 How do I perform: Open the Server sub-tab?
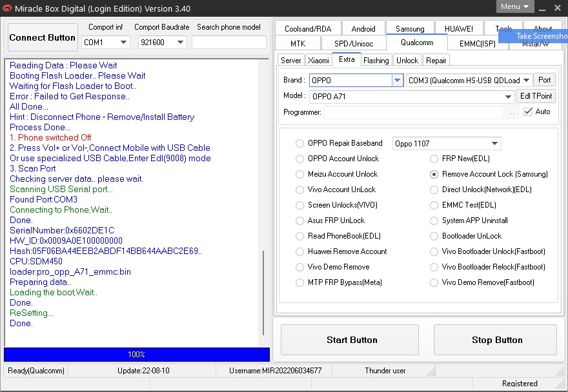291,61
